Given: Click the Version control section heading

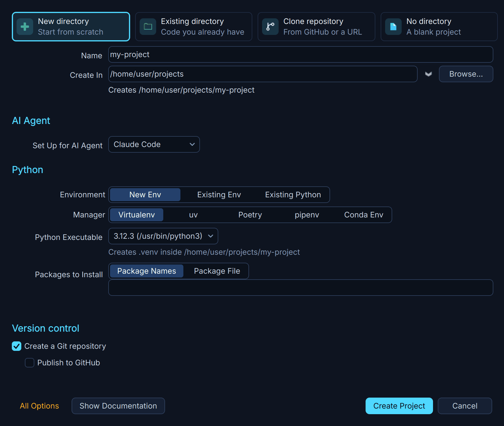Looking at the screenshot, I should [46, 328].
